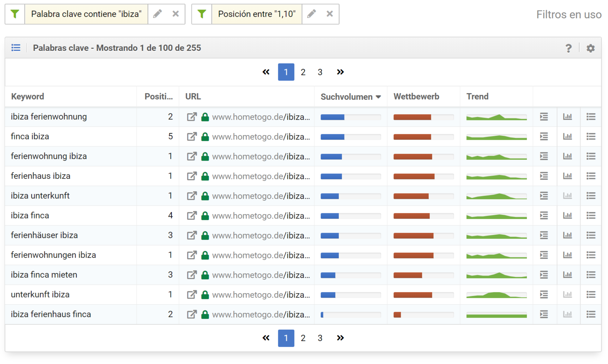Click the Wettbewerb bar for 'ferienhaus ibiza'
608x364 pixels.
pyautogui.click(x=424, y=176)
